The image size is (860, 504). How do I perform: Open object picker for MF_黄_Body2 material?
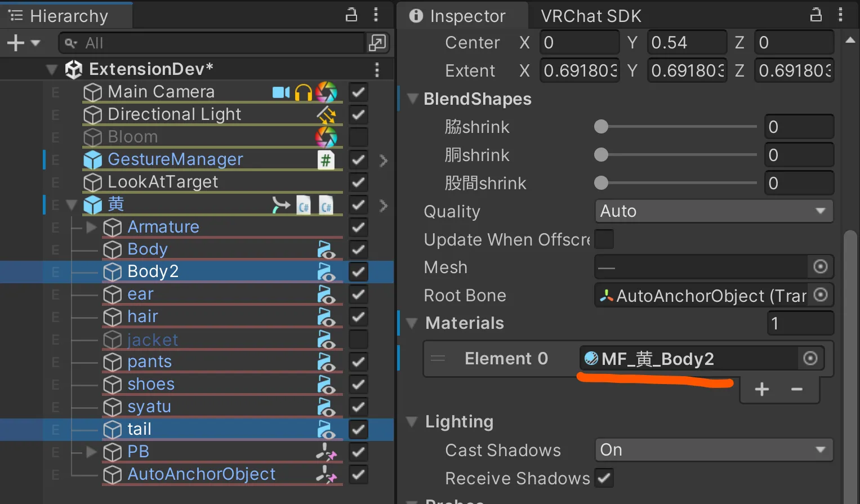click(x=810, y=359)
